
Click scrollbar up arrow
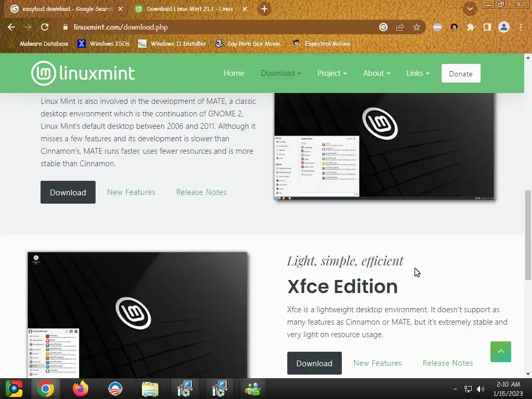tap(528, 57)
